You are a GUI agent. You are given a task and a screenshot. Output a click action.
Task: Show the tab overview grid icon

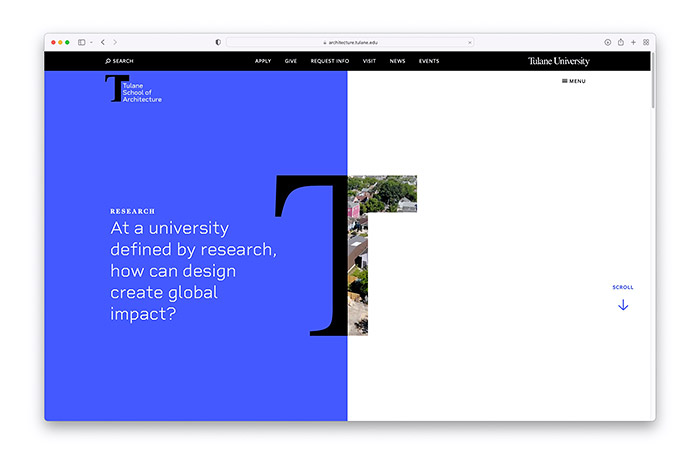click(646, 42)
